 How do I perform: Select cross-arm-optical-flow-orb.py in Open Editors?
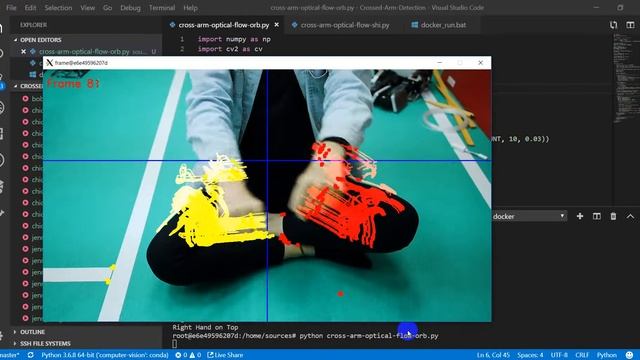tap(84, 52)
